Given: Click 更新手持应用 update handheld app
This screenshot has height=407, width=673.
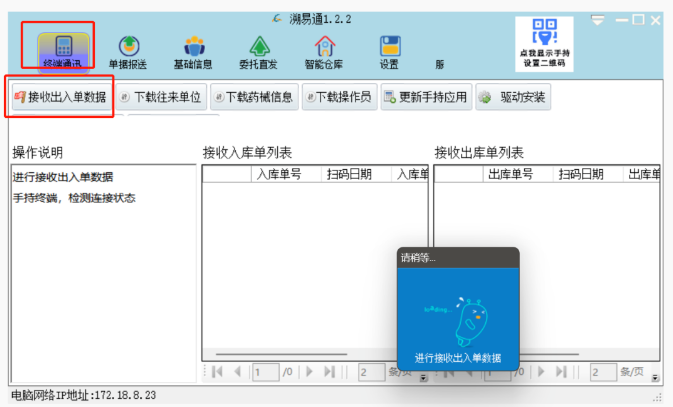Looking at the screenshot, I should pos(425,98).
